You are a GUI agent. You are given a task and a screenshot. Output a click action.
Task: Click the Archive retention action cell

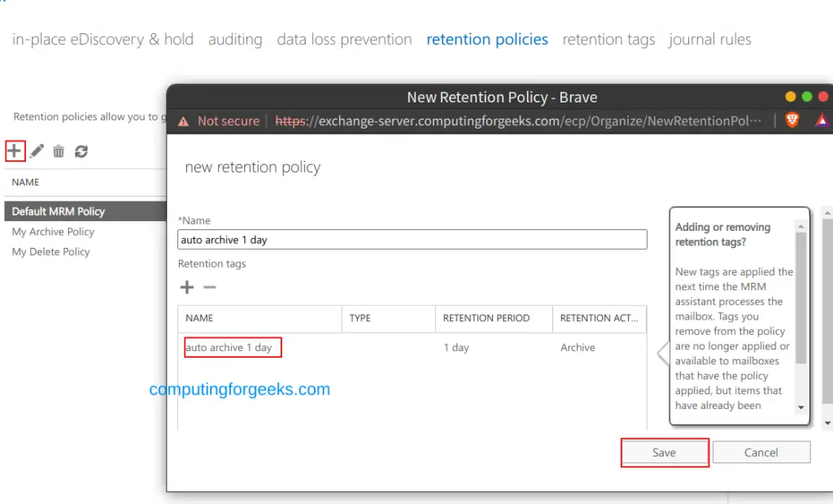[x=578, y=347]
